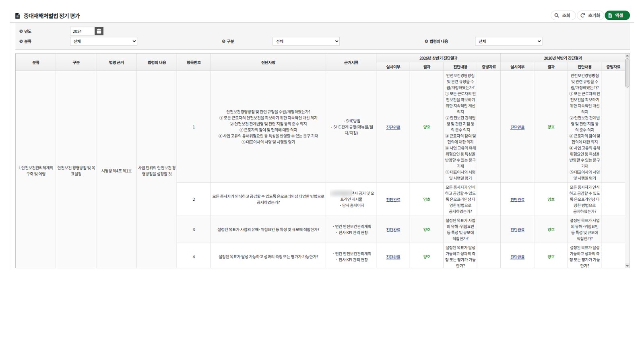The height and width of the screenshot is (362, 644).
Task: Click the table scrollbar up arrow
Action: [627, 56]
